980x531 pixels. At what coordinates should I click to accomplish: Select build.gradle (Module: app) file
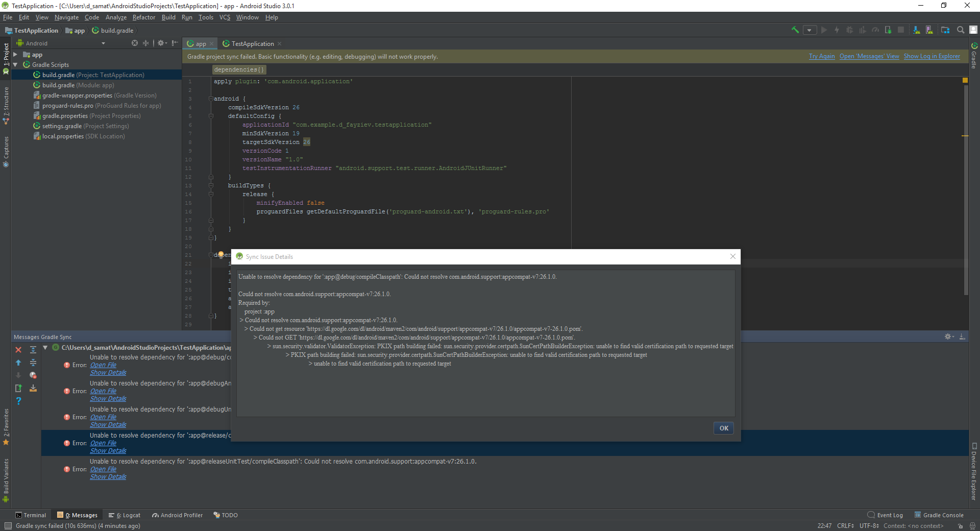pyautogui.click(x=78, y=85)
